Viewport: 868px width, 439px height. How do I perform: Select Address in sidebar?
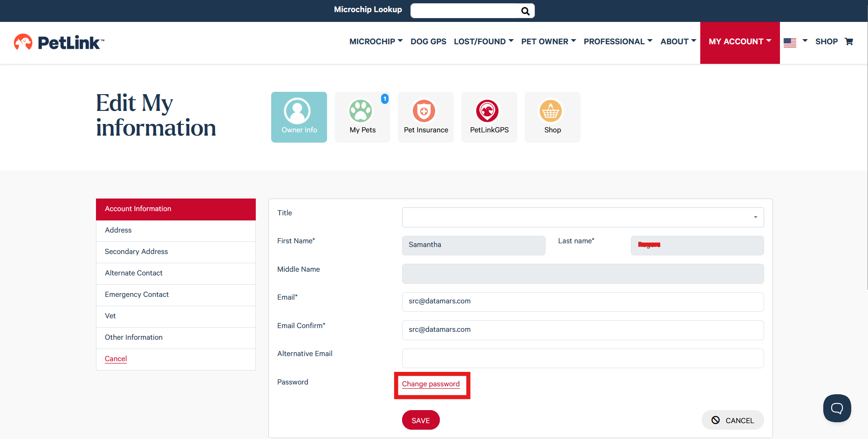pyautogui.click(x=176, y=231)
